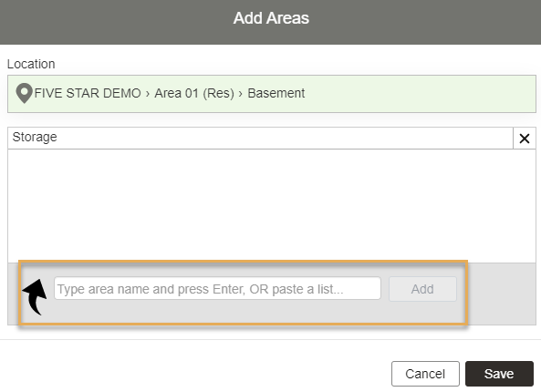Click the Location field label
This screenshot has width=541, height=392.
click(31, 64)
